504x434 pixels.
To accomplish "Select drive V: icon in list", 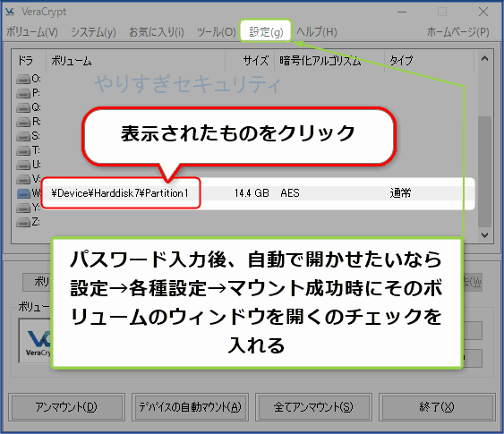I will [23, 179].
